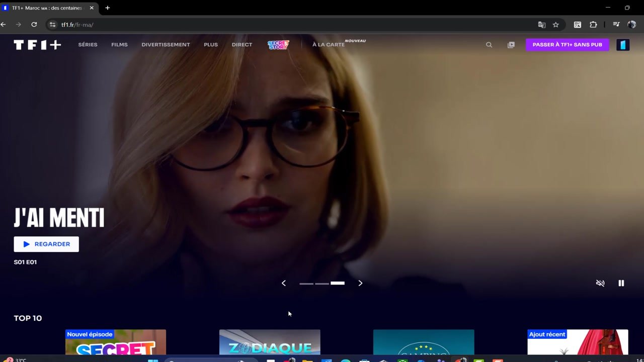This screenshot has height=362, width=644.
Task: Click the TF1+ logo
Action: [x=37, y=45]
